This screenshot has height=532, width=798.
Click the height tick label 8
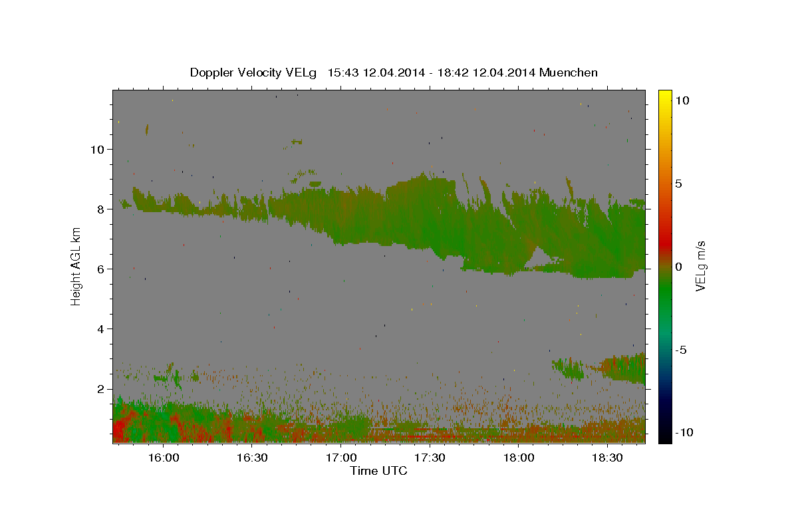tap(101, 209)
